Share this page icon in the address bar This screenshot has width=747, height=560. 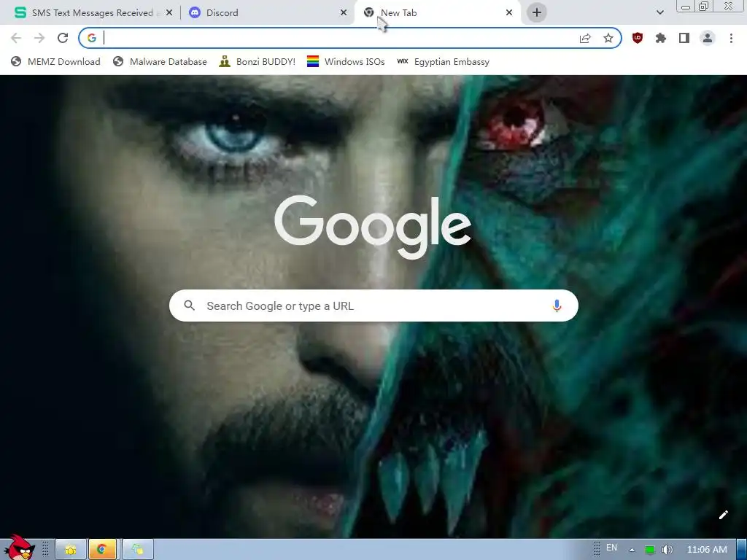click(x=585, y=38)
